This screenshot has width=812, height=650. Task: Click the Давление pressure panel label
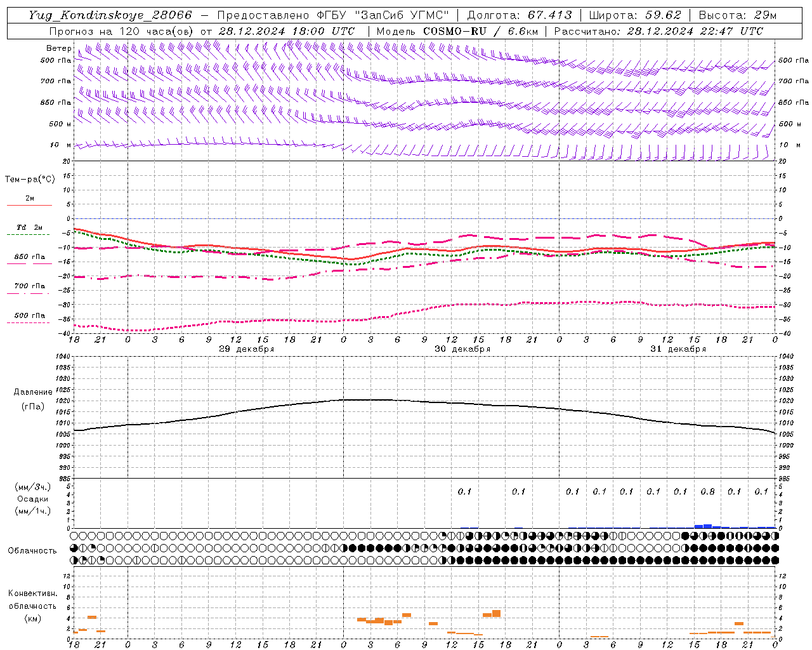33,392
